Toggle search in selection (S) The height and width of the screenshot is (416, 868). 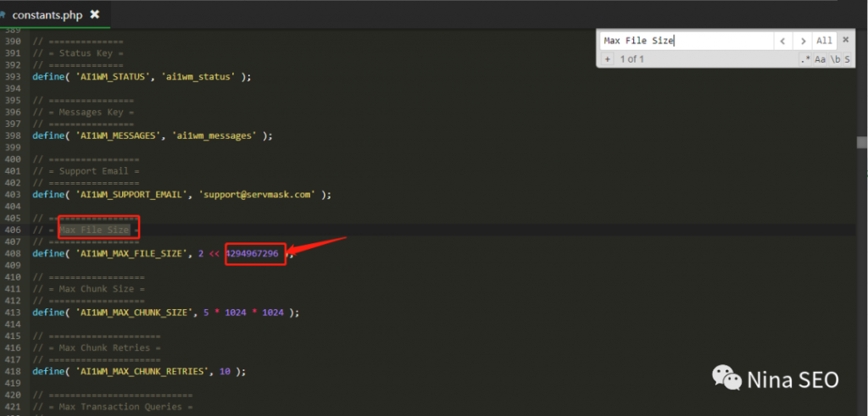(x=847, y=58)
